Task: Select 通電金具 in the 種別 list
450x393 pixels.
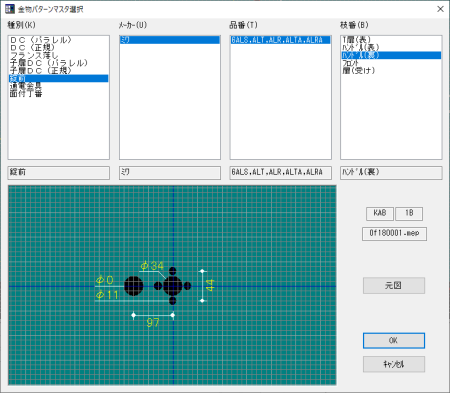Action: click(58, 86)
